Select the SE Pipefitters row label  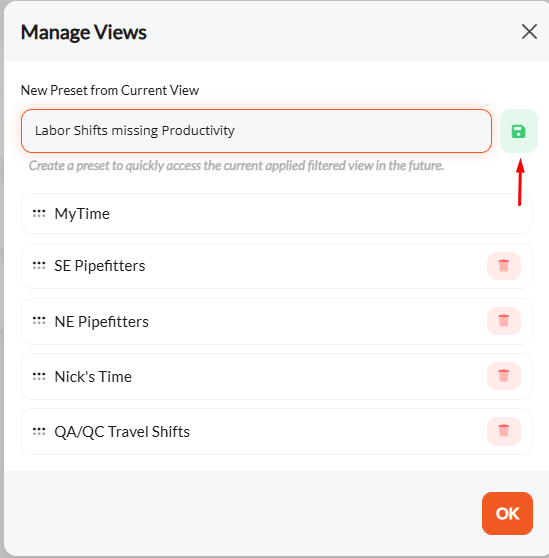click(100, 266)
